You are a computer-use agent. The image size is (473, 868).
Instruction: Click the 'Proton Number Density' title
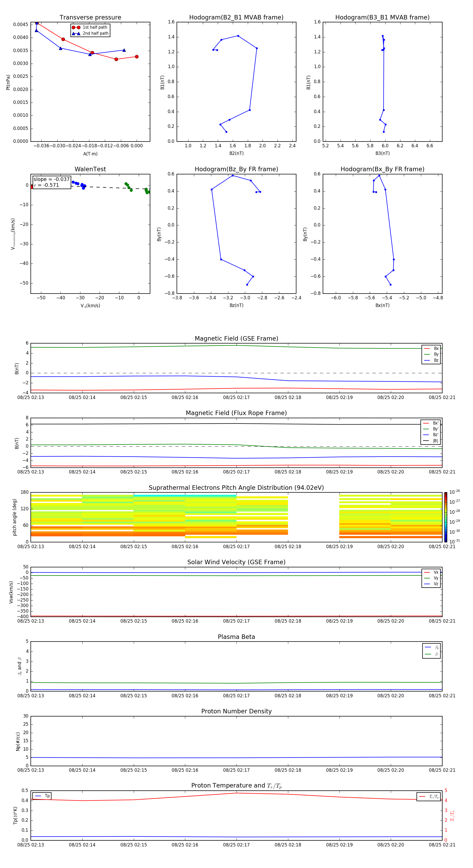(x=236, y=711)
